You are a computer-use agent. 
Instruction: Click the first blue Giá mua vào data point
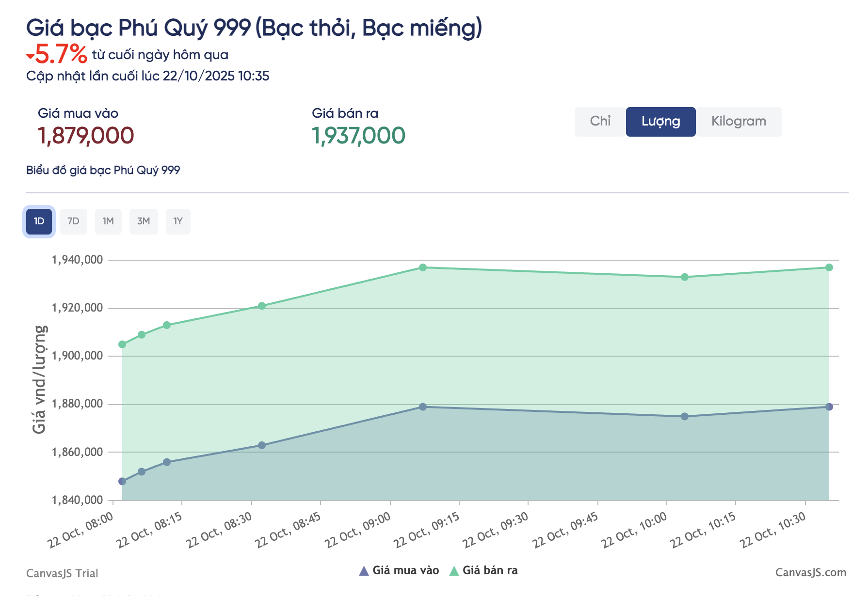pos(122,481)
